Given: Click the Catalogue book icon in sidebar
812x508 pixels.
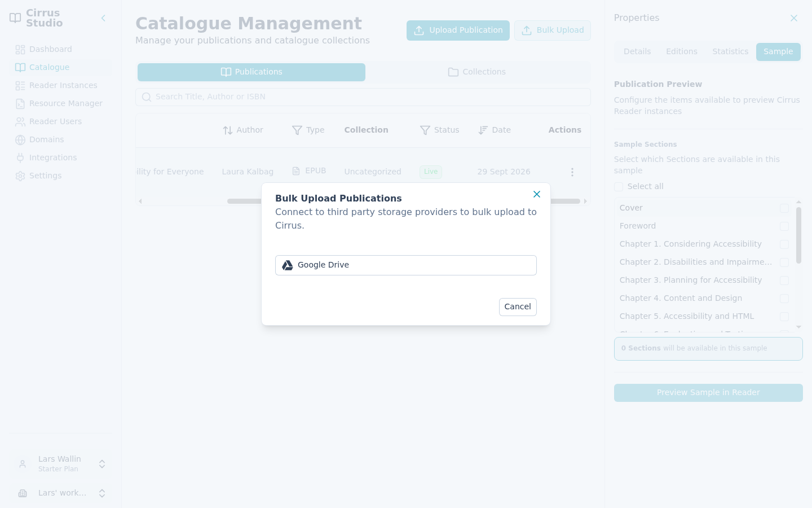Looking at the screenshot, I should click(x=20, y=67).
